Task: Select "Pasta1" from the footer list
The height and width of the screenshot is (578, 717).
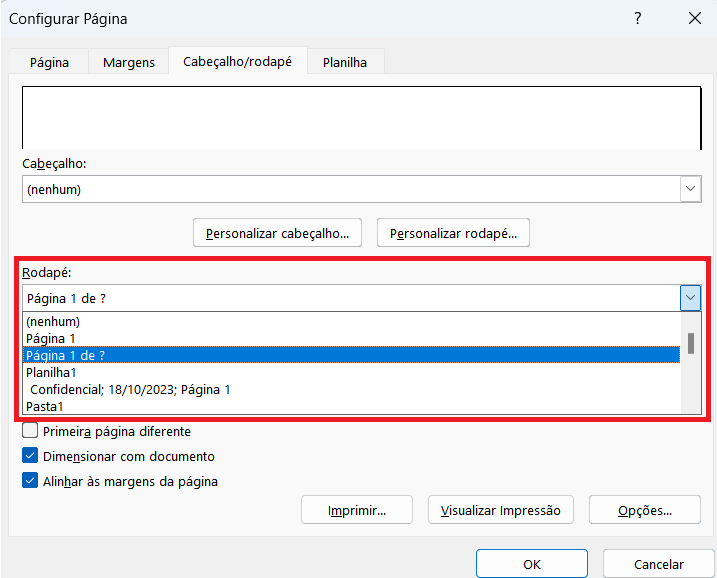Action: 46,406
